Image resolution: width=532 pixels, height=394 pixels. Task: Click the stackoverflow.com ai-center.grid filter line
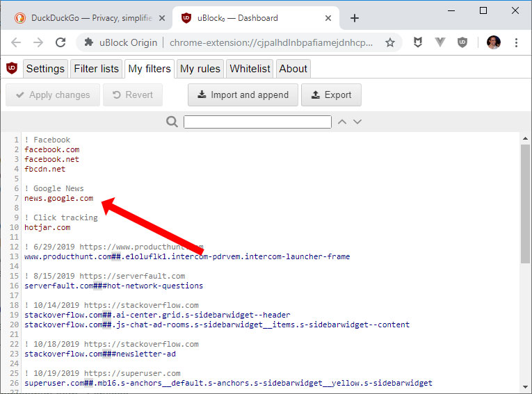157,315
